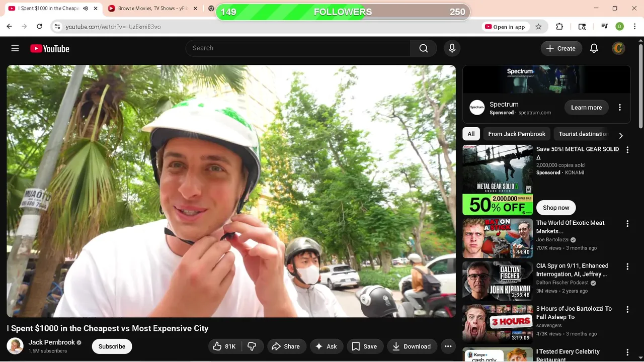Open the Chrome profile 'D' avatar
The height and width of the screenshot is (362, 644).
[620, 27]
